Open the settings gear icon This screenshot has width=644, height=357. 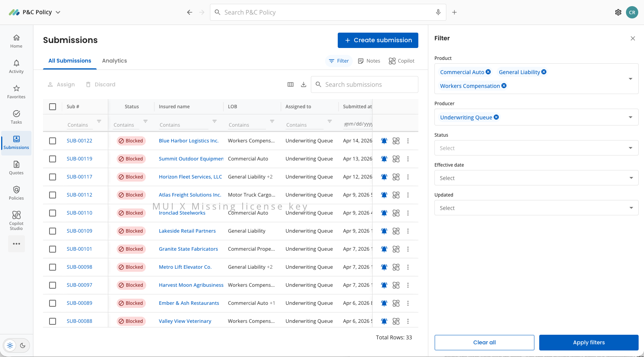618,12
